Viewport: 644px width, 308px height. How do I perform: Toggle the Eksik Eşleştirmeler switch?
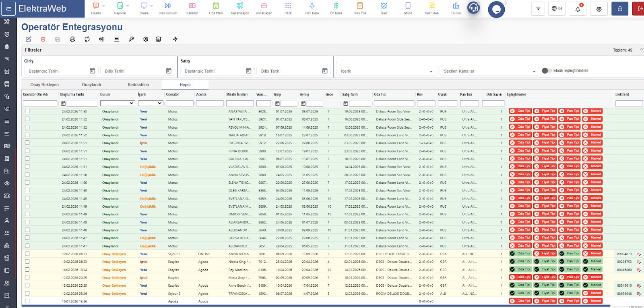point(547,71)
